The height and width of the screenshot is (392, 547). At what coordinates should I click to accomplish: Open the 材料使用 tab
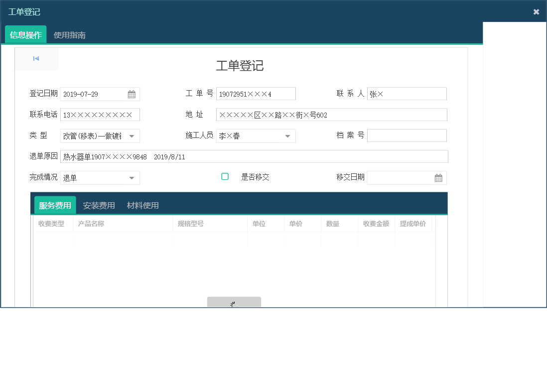[143, 205]
